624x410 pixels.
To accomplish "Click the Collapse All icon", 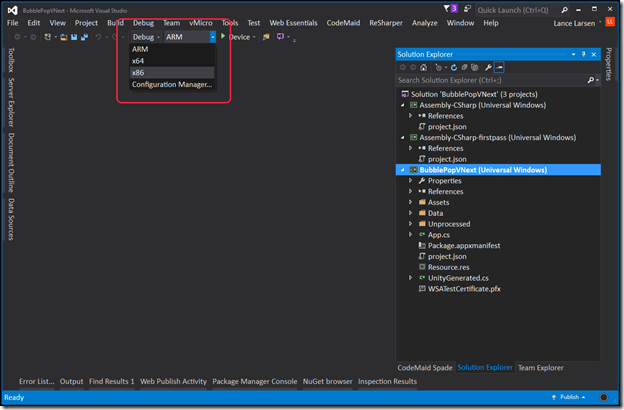I will (464, 68).
